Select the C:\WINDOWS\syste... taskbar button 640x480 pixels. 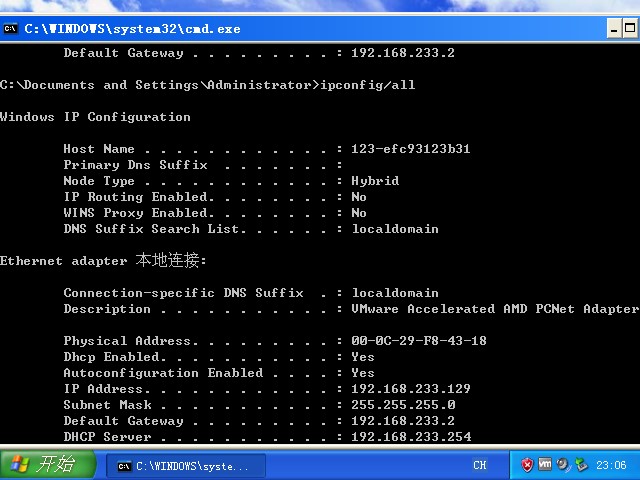[x=186, y=466]
